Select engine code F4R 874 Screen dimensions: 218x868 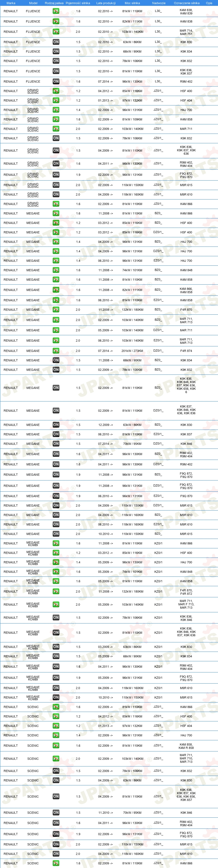coord(186,351)
